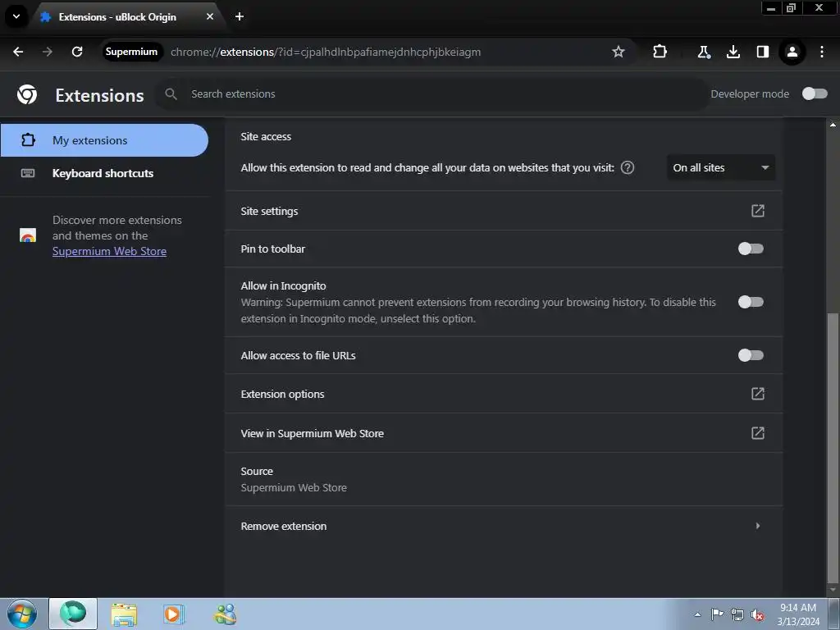Open the Extensions puzzle-piece toolbar menu
This screenshot has height=630, width=840.
click(660, 52)
